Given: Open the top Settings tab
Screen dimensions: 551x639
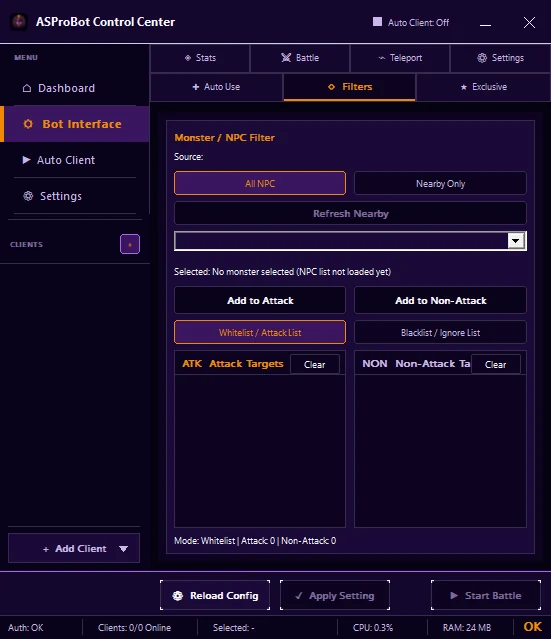Looking at the screenshot, I should [x=500, y=58].
